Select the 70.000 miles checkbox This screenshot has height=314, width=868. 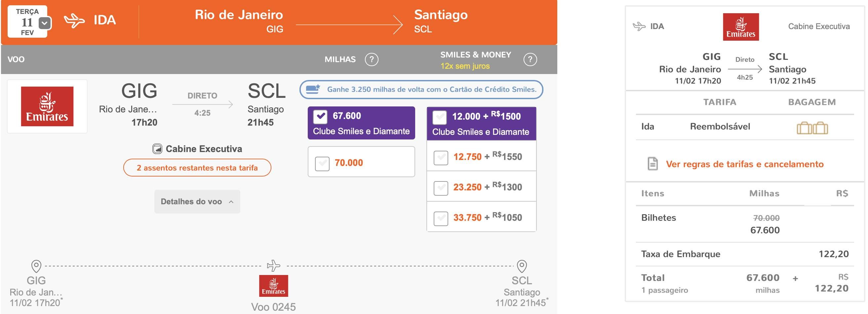click(x=322, y=164)
